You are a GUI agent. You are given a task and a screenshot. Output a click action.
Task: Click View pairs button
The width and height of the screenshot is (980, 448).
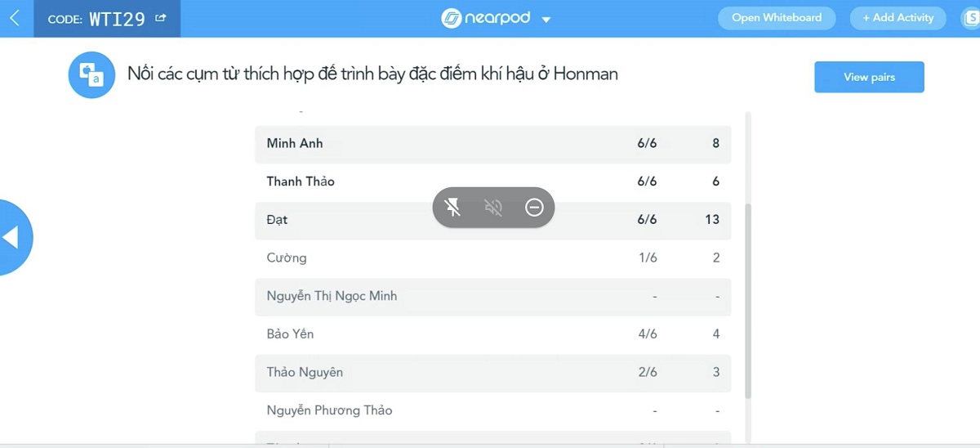[x=869, y=77]
